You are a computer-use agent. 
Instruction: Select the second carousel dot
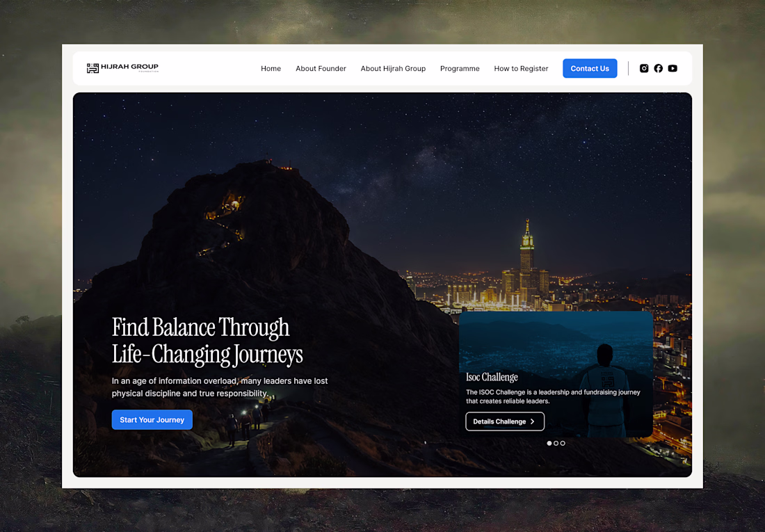click(x=556, y=443)
